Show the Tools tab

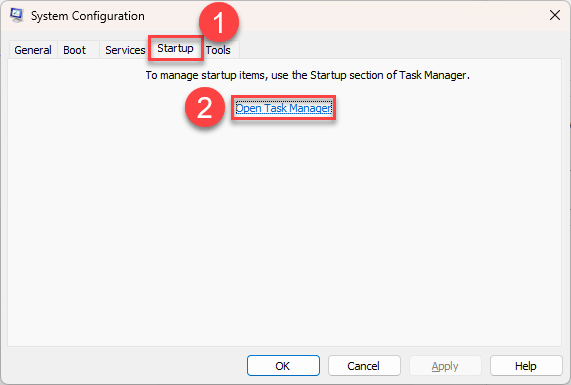point(218,50)
